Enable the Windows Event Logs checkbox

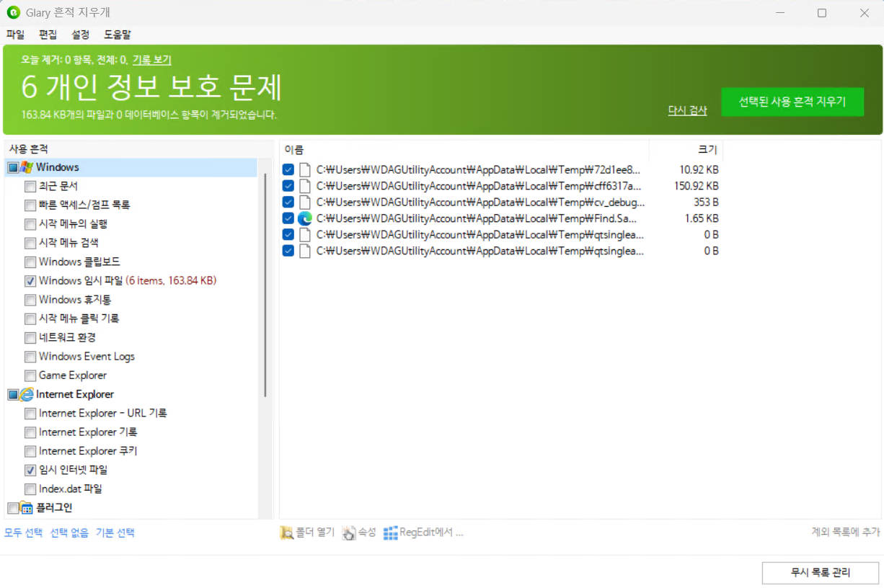click(x=30, y=357)
